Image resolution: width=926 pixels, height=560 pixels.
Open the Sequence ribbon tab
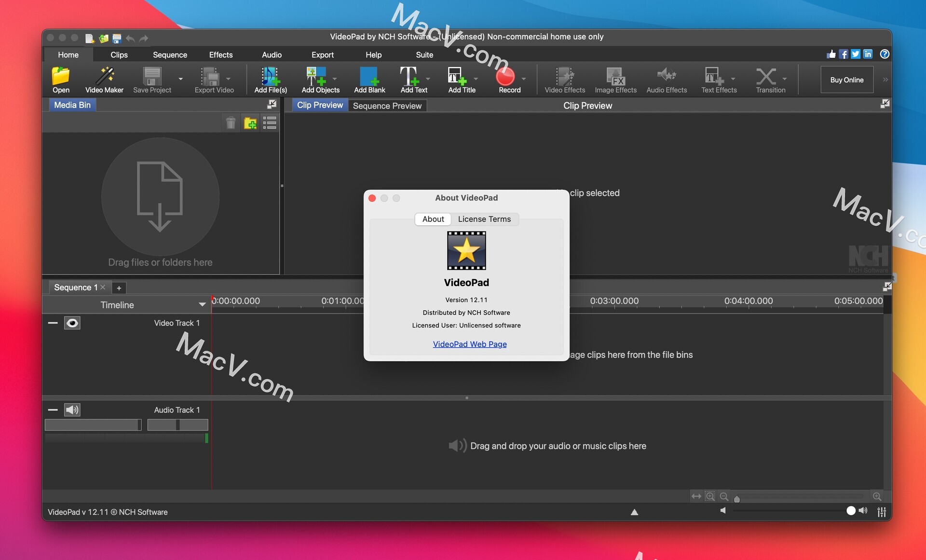(170, 55)
